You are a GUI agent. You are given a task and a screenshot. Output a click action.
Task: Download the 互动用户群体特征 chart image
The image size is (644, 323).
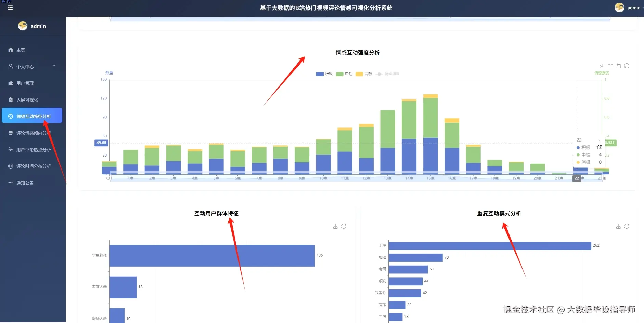coord(335,226)
